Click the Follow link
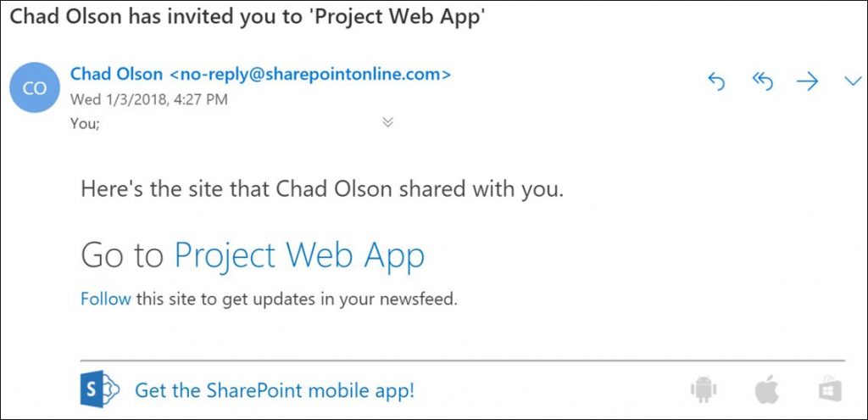 pyautogui.click(x=106, y=300)
